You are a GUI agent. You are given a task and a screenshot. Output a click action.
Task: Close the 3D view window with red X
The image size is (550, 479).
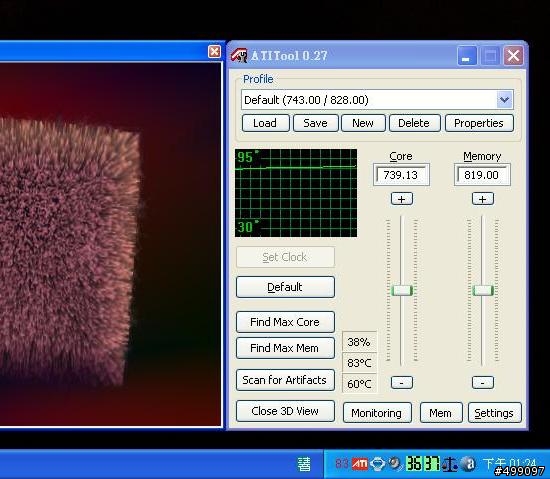click(x=214, y=52)
